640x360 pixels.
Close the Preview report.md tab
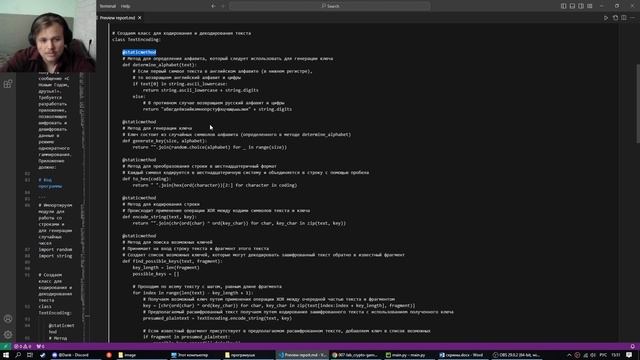tap(140, 18)
